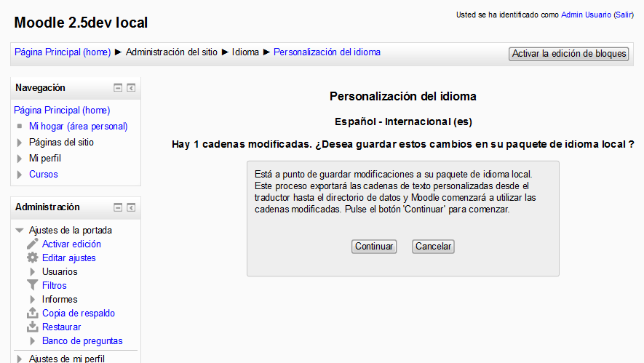Viewport: 644px width, 363px height.
Task: Dock the Navegación block to the side
Action: coord(131,88)
